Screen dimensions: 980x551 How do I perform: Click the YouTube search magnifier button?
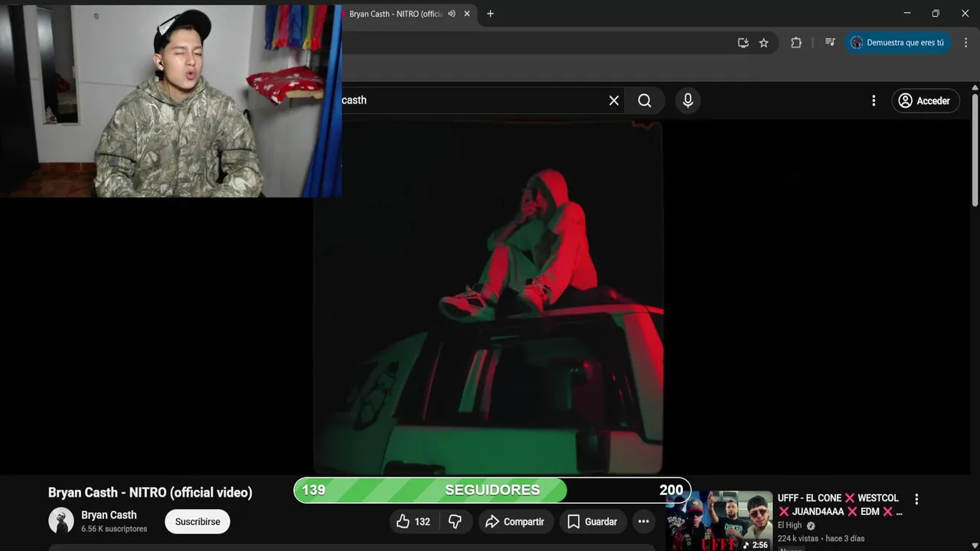(645, 100)
